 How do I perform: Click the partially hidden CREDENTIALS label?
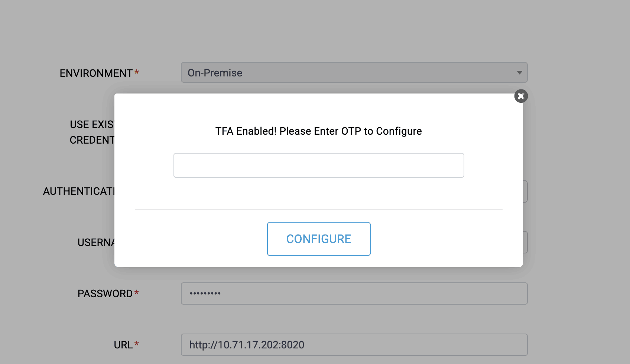coord(92,140)
